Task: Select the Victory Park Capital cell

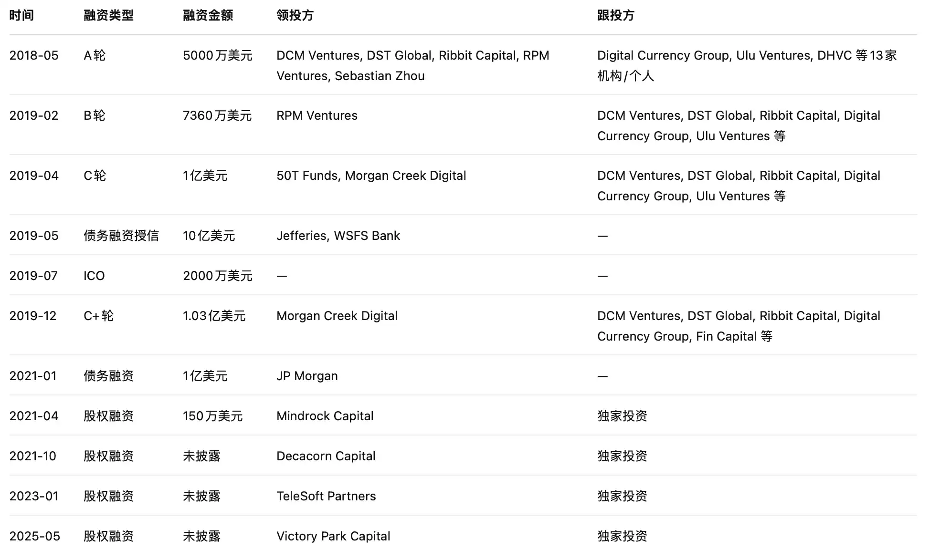Action: click(333, 536)
